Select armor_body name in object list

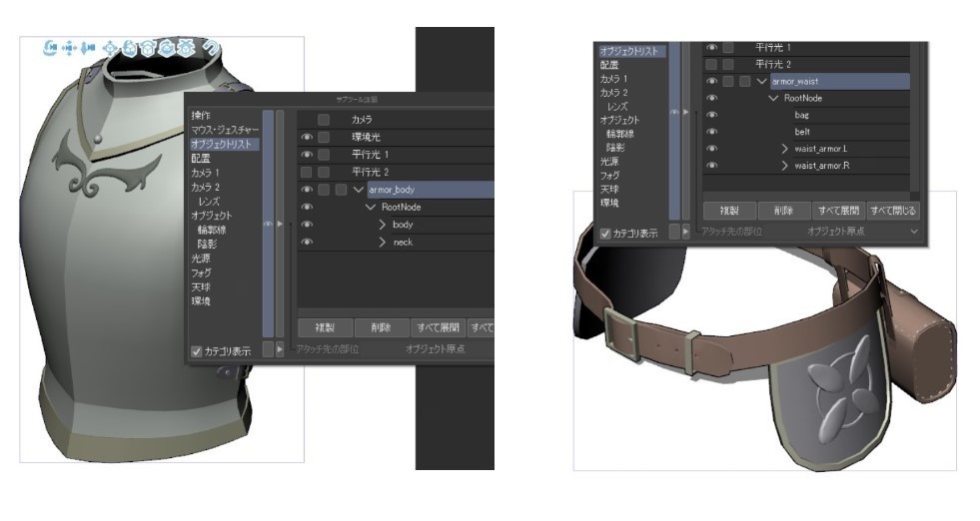[x=392, y=190]
